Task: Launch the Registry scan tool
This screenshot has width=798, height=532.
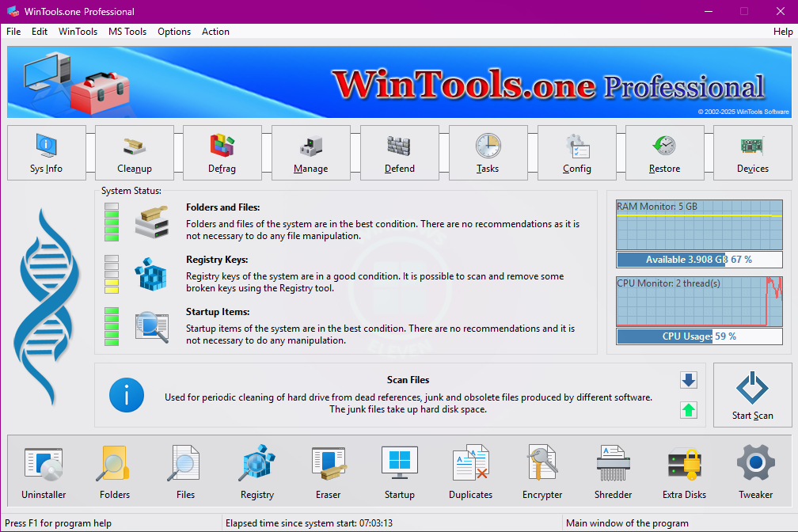Action: pos(257,472)
